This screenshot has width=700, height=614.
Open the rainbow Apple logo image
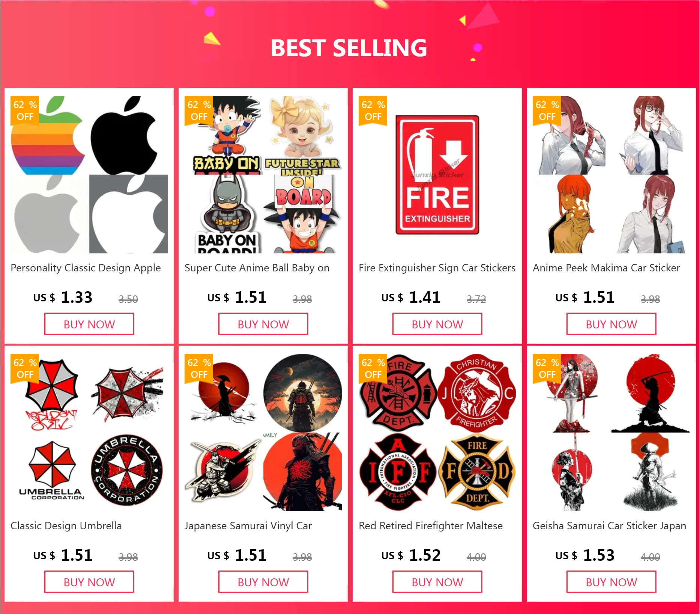tap(48, 135)
